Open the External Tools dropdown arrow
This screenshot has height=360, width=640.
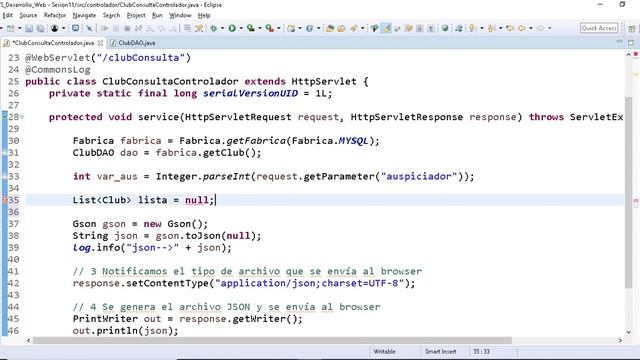coord(278,28)
